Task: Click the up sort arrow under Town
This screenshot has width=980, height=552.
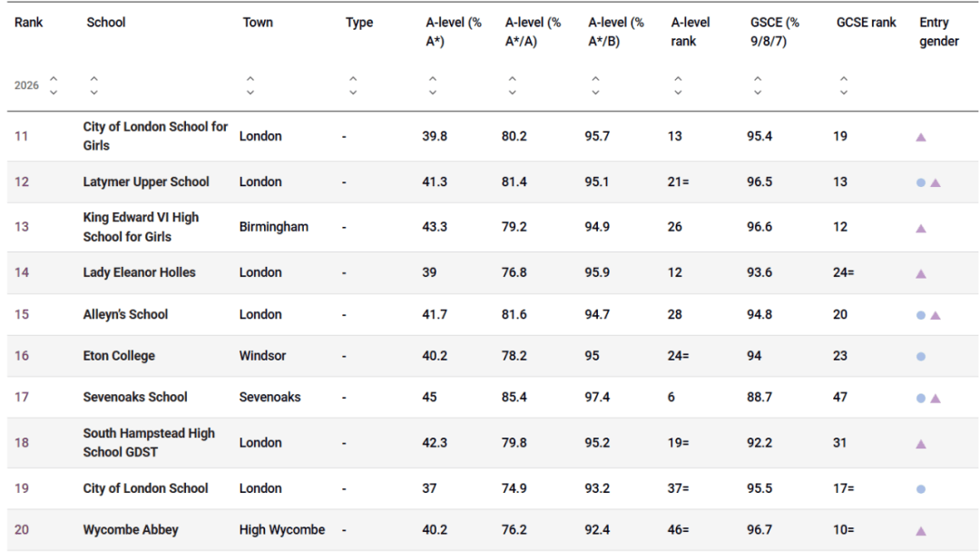Action: [x=250, y=79]
